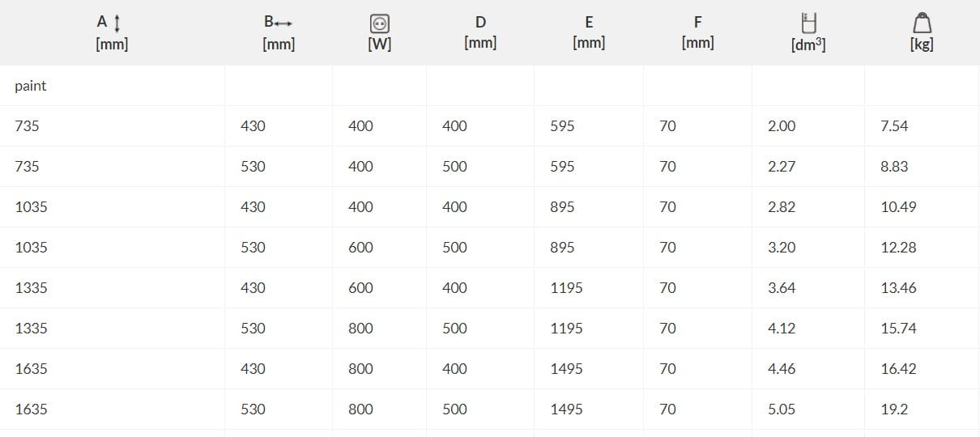Click the power socket icon above [W]
Image resolution: width=980 pixels, height=437 pixels.
click(x=380, y=23)
